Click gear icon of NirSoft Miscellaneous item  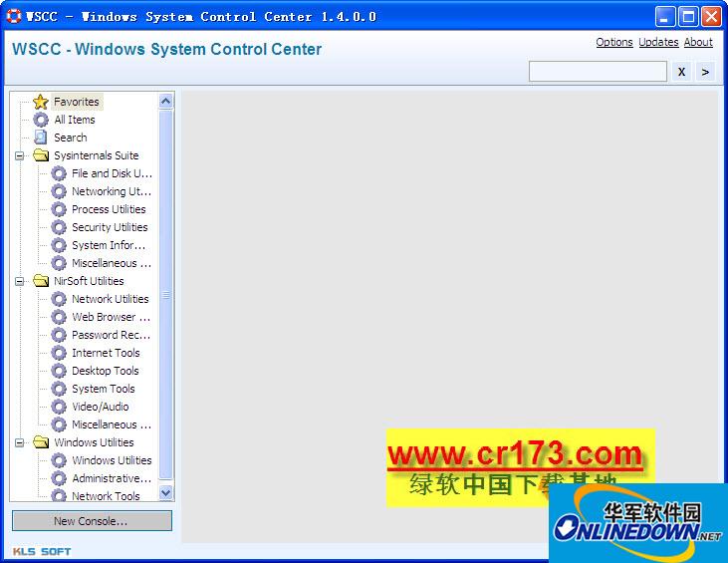pos(59,424)
